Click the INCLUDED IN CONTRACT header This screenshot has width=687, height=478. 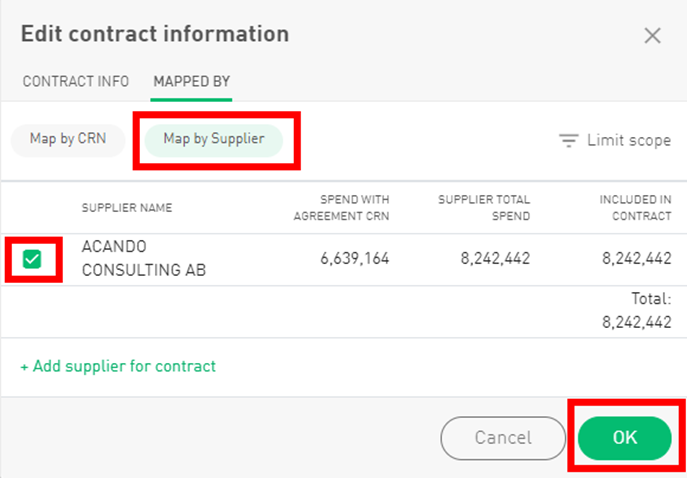click(x=635, y=208)
